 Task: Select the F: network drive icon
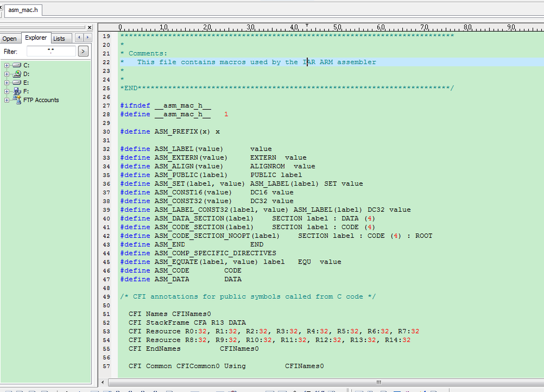pyautogui.click(x=17, y=91)
